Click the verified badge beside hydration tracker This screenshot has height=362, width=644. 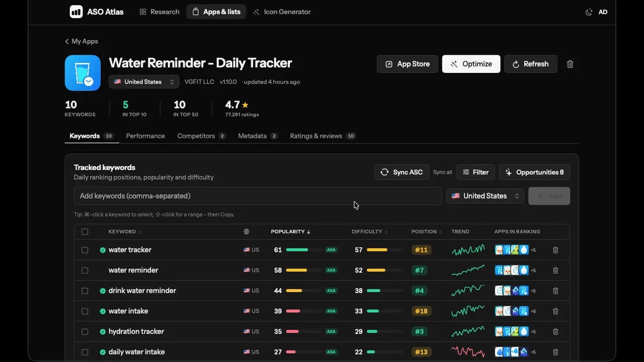pos(103,332)
